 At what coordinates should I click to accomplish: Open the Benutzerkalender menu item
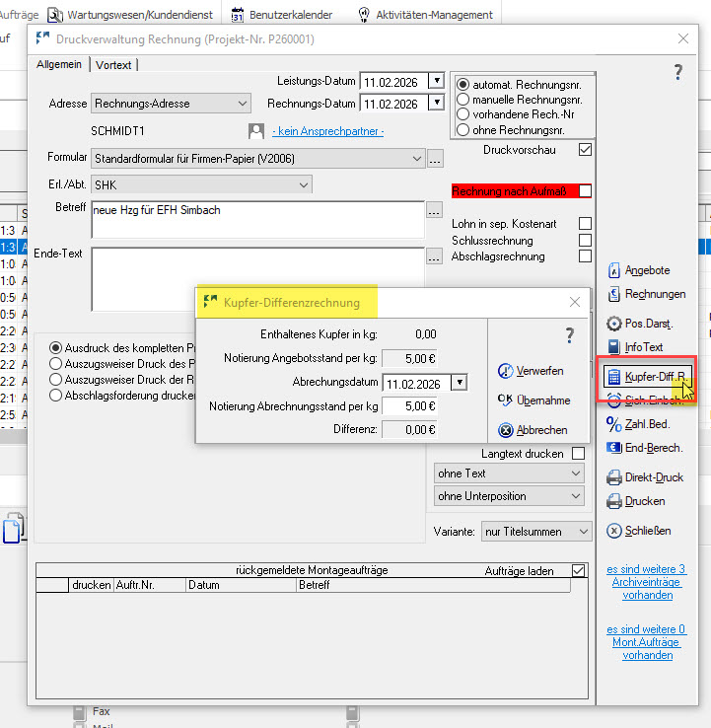click(283, 15)
